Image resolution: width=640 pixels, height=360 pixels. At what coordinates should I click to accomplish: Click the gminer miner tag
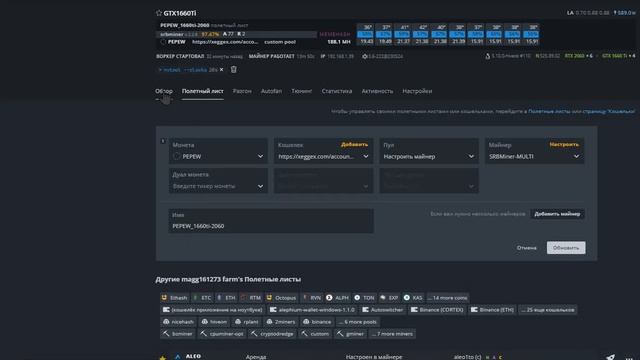pyautogui.click(x=350, y=333)
